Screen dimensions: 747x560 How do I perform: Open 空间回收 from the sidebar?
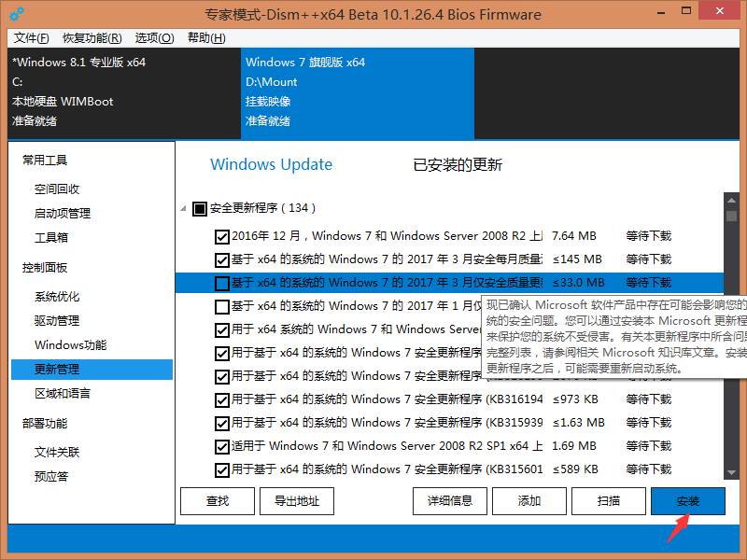(55, 187)
